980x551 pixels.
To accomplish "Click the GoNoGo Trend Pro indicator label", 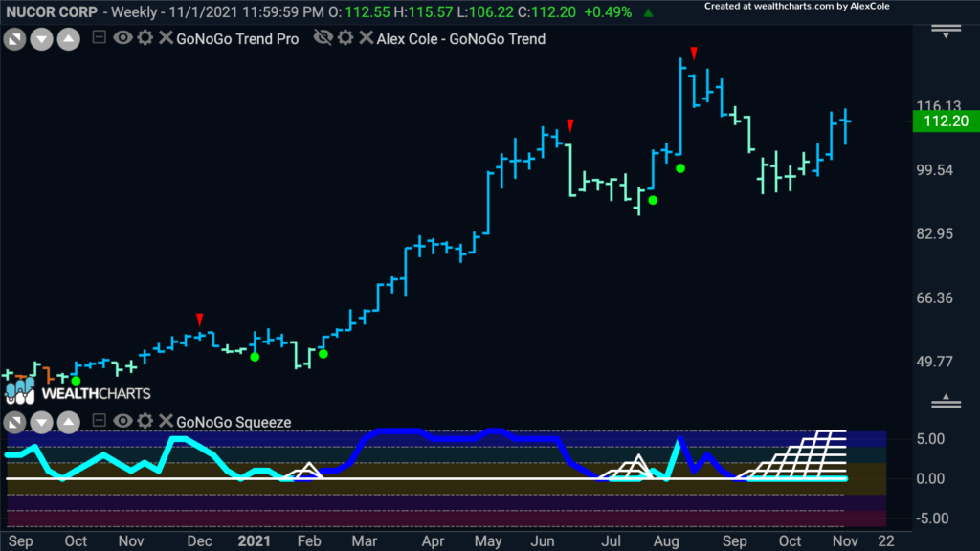I will tap(237, 38).
